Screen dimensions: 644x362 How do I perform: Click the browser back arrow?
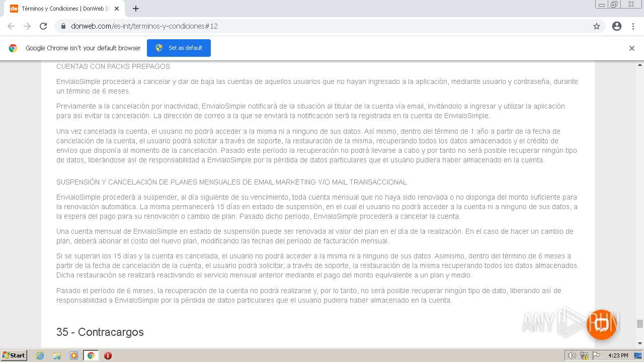click(x=11, y=26)
